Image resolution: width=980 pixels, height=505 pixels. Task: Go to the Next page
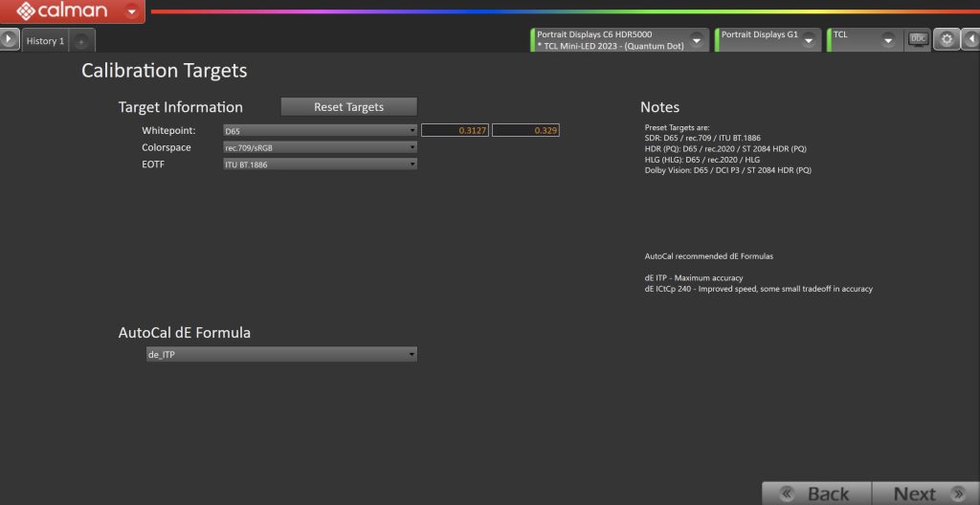[925, 494]
